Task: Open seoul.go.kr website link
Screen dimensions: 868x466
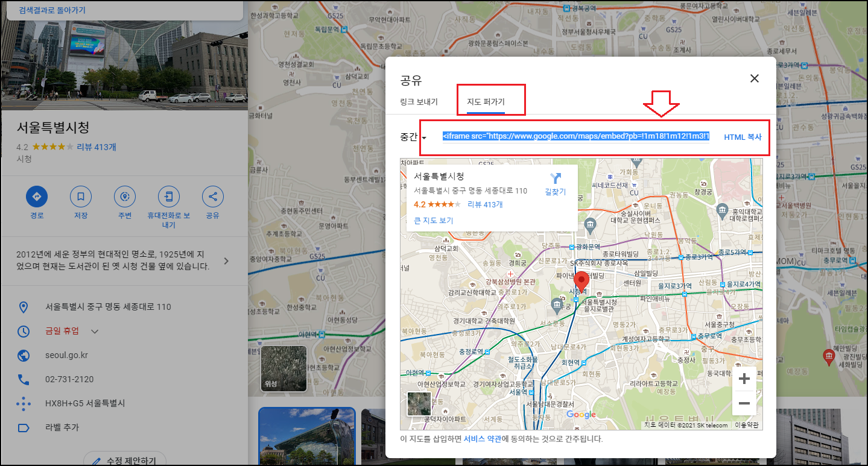Action: [66, 355]
